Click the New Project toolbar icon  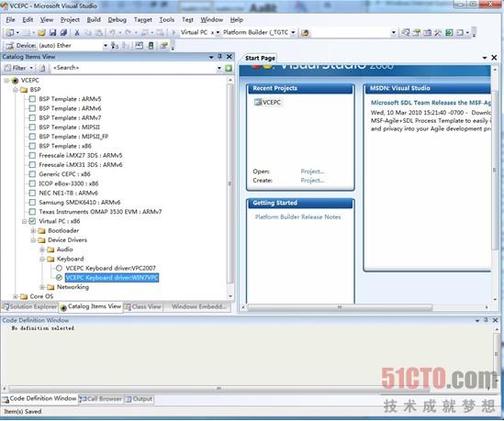(10, 32)
